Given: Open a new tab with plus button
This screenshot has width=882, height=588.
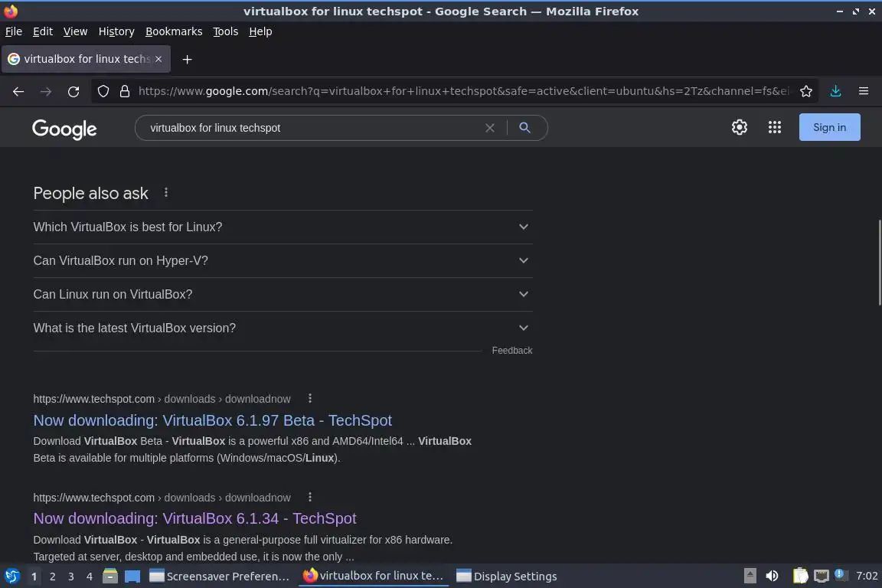Looking at the screenshot, I should point(188,59).
